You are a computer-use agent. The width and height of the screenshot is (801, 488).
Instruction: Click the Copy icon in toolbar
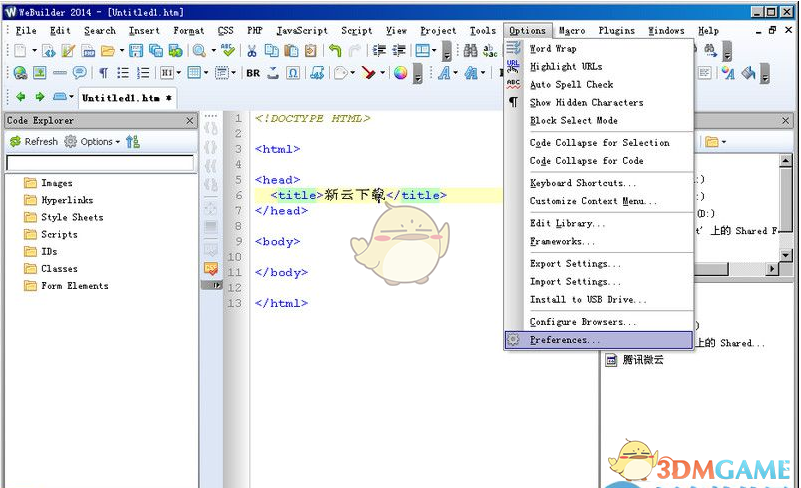point(271,50)
